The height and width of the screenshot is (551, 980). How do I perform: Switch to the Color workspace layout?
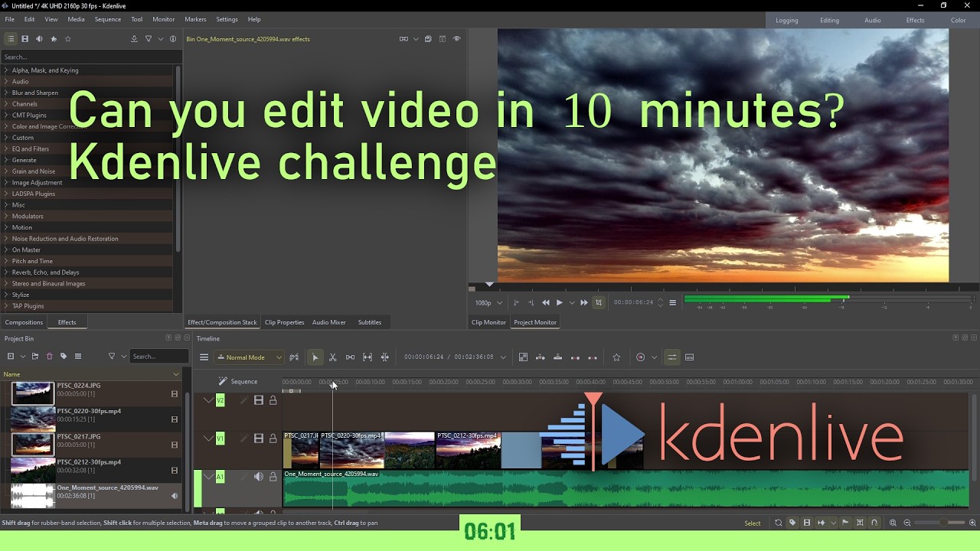[959, 21]
